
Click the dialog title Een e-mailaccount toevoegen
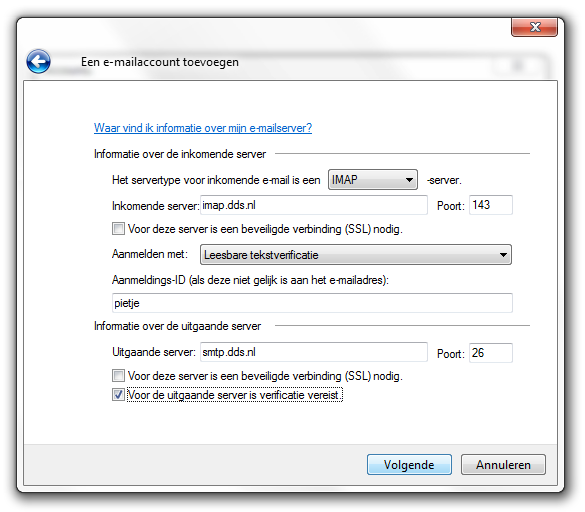point(160,62)
